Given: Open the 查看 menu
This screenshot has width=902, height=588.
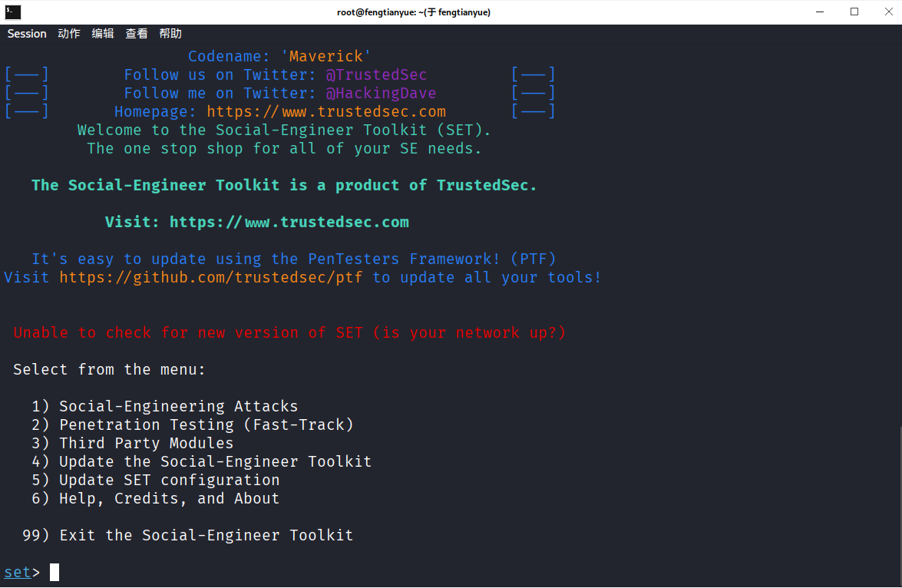Looking at the screenshot, I should (x=137, y=33).
